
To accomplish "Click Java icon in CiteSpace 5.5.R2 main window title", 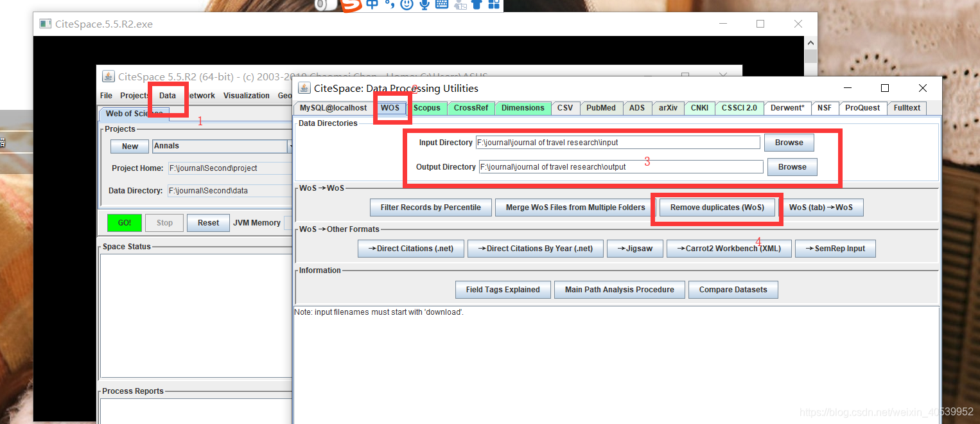I will [x=108, y=76].
